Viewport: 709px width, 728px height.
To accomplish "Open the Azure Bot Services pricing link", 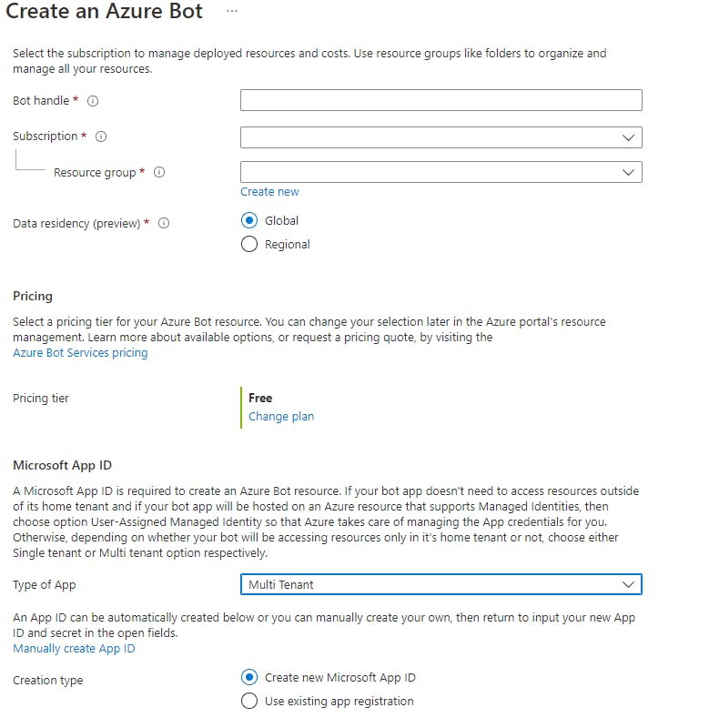I will pos(80,353).
